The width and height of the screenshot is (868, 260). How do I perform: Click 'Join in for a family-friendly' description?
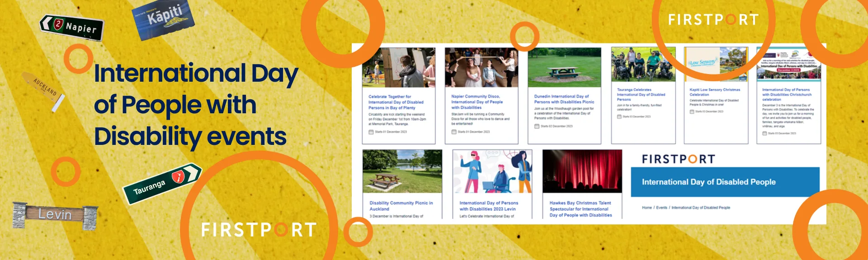pyautogui.click(x=639, y=107)
